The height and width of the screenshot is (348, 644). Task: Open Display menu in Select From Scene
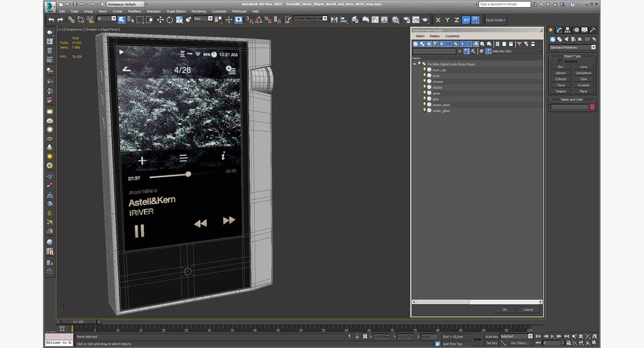tap(435, 36)
